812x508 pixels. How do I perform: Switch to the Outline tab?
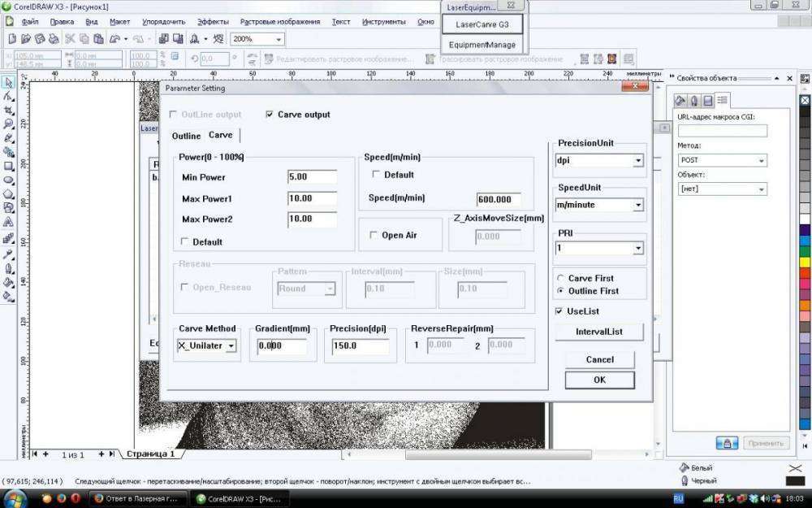(x=186, y=136)
